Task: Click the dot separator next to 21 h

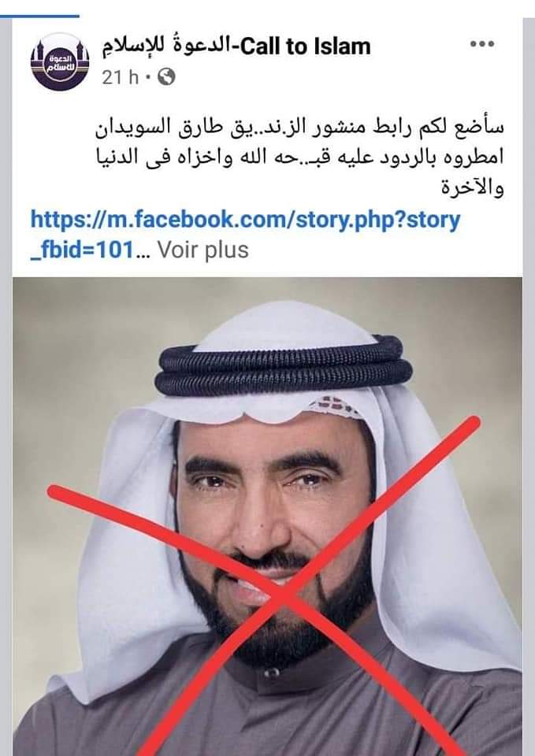Action: (147, 77)
